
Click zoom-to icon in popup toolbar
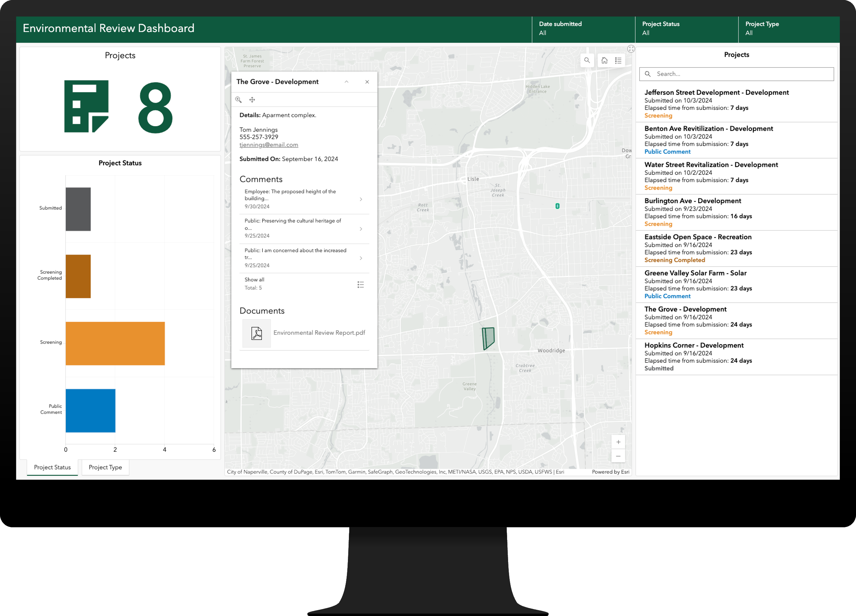click(238, 100)
